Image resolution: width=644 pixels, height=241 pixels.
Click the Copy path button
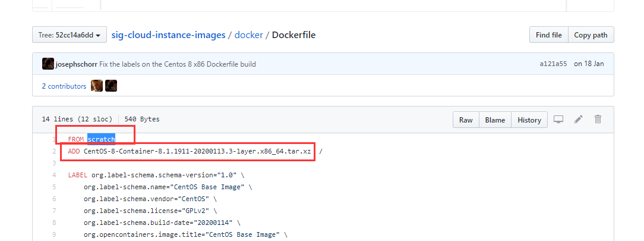(591, 35)
